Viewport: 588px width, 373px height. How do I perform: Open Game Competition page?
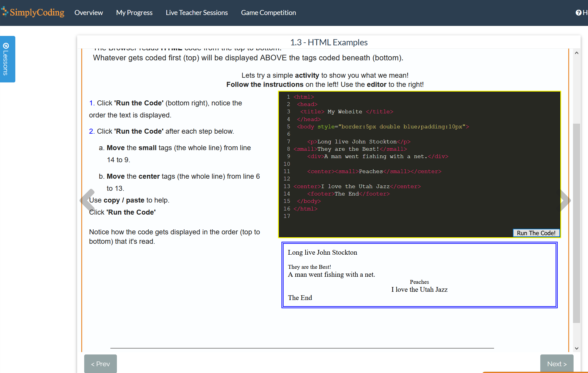(x=269, y=13)
